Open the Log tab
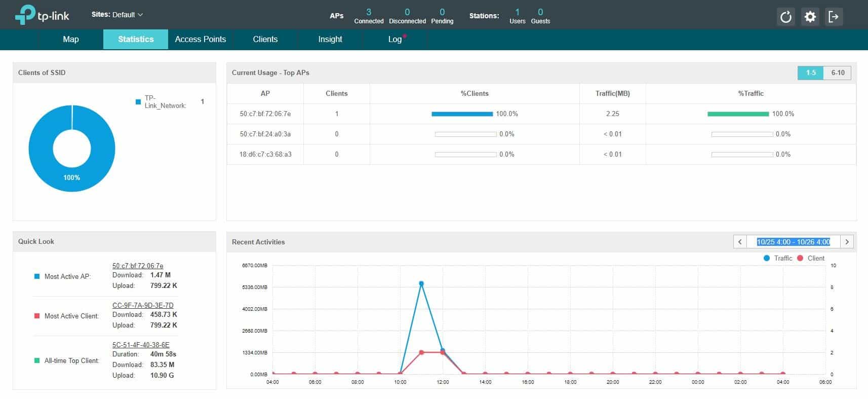This screenshot has width=868, height=399. point(395,39)
